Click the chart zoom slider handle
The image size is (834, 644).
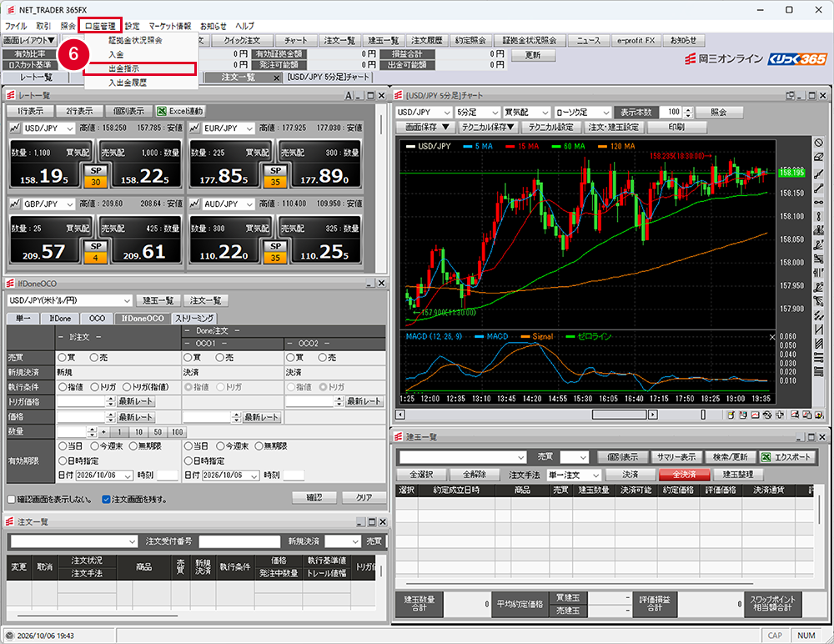tap(703, 415)
